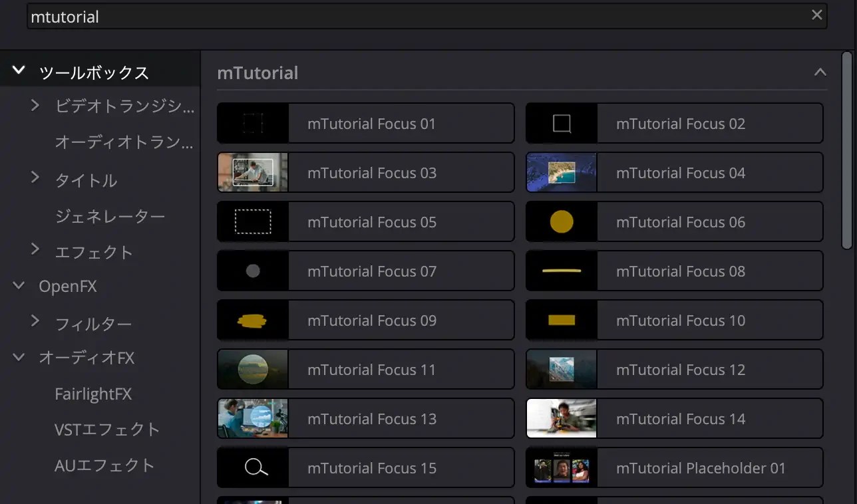Click the mTutorial Focus 05 dashed-box thumbnail
The width and height of the screenshot is (857, 504).
253,221
